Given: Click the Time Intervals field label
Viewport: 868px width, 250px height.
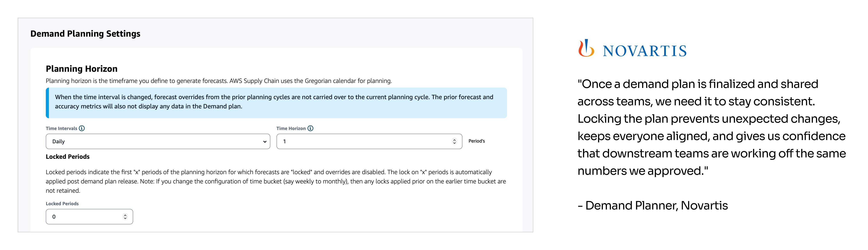Looking at the screenshot, I should pos(61,128).
